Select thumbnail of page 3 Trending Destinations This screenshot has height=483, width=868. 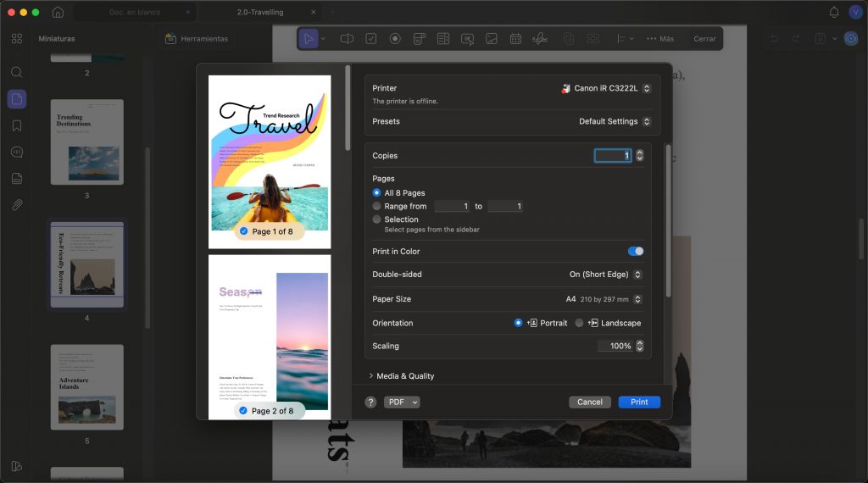[x=87, y=142]
